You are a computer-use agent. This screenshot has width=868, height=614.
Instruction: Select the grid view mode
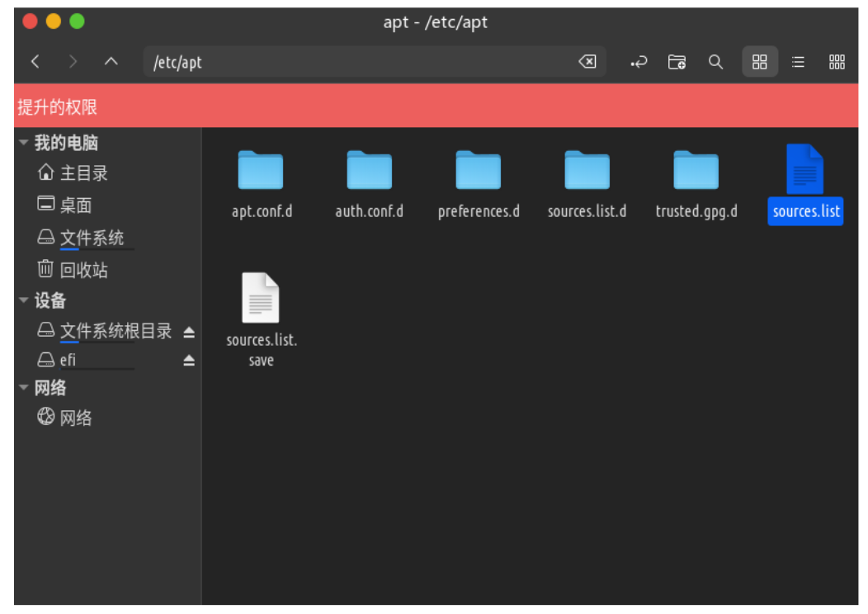(x=759, y=61)
